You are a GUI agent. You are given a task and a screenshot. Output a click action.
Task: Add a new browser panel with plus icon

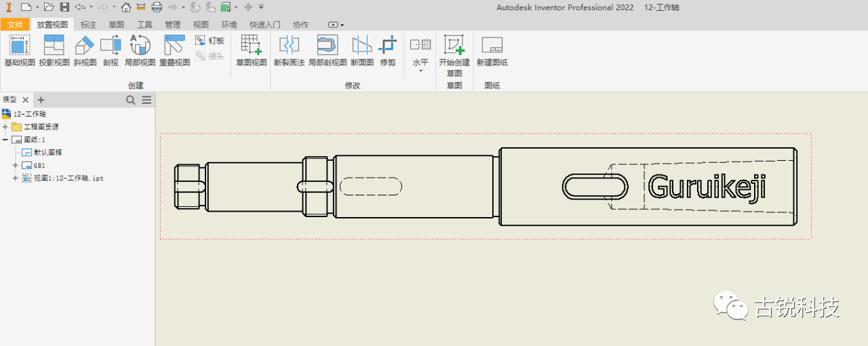pyautogui.click(x=41, y=100)
